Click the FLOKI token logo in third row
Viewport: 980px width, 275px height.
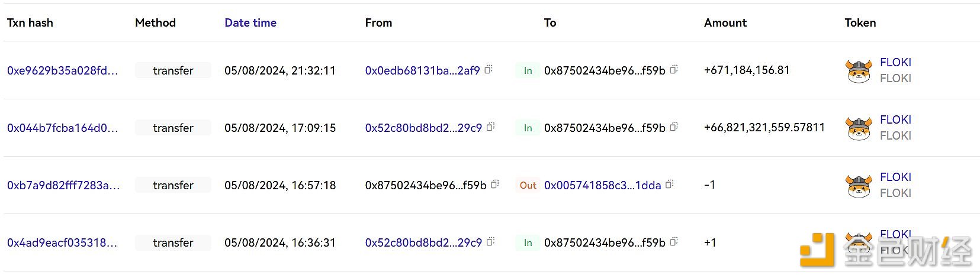[859, 186]
